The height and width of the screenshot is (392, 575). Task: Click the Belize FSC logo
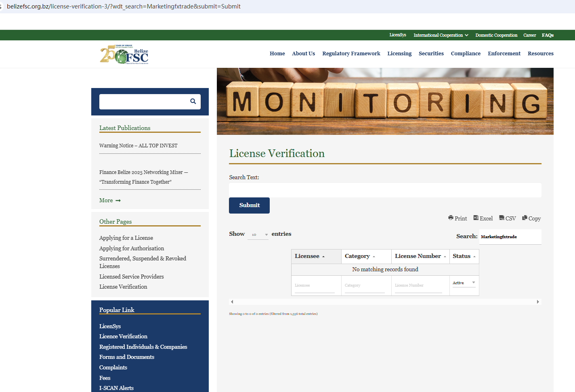tap(124, 55)
